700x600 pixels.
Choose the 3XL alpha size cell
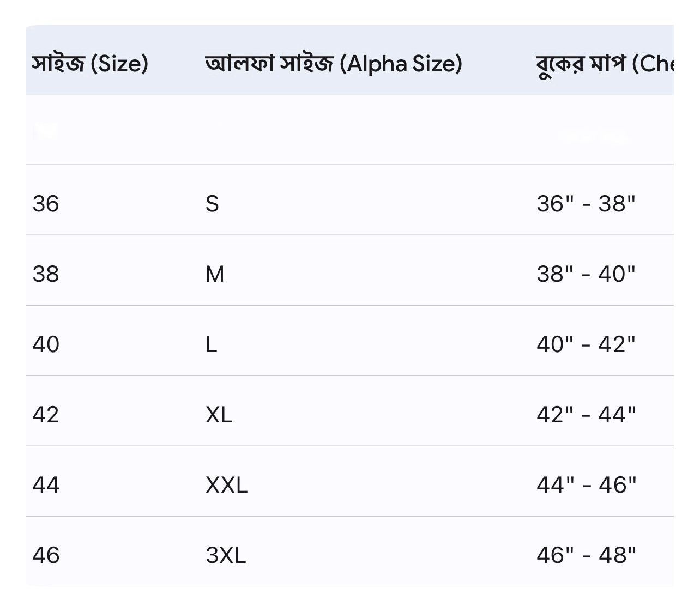pos(226,555)
